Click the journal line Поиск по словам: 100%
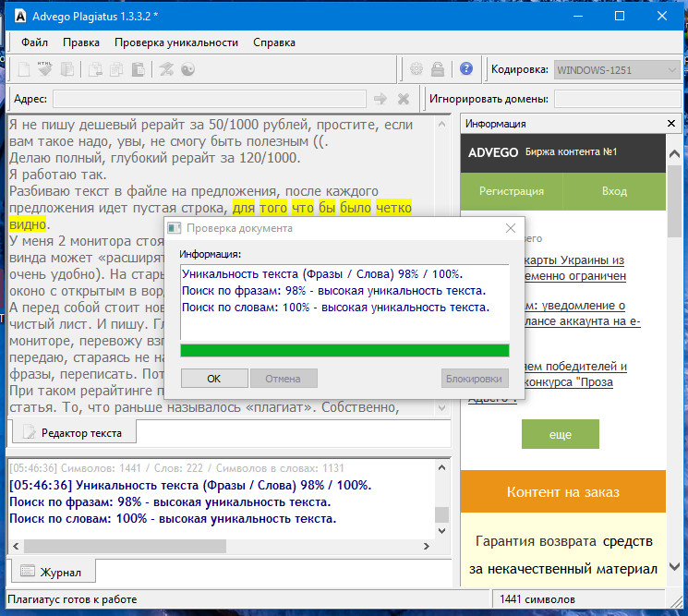688x616 pixels. (x=173, y=519)
